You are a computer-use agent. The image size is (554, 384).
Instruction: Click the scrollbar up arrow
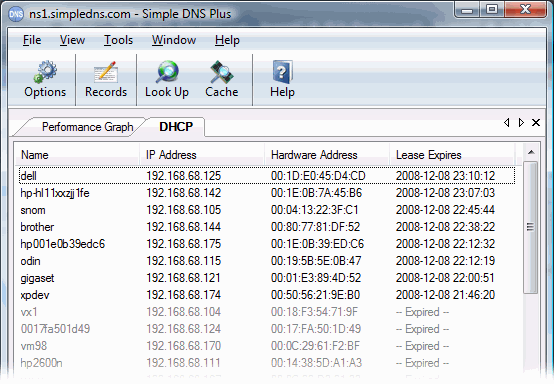pyautogui.click(x=531, y=152)
